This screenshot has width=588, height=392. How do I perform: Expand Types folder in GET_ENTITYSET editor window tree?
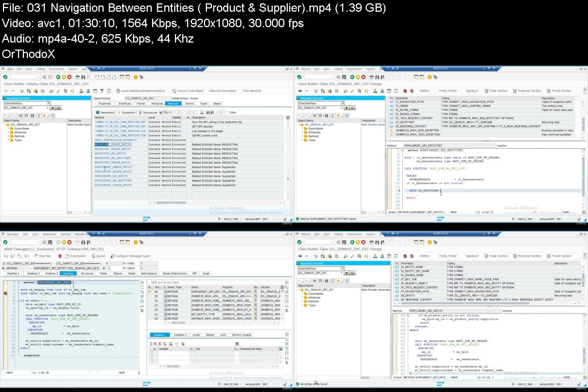pos(302,140)
